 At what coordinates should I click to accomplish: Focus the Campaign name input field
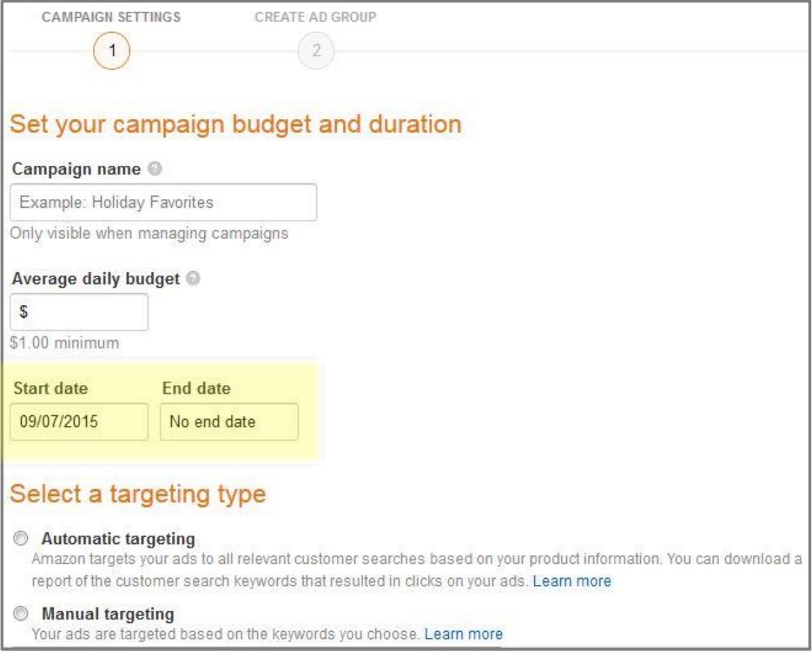(x=164, y=202)
